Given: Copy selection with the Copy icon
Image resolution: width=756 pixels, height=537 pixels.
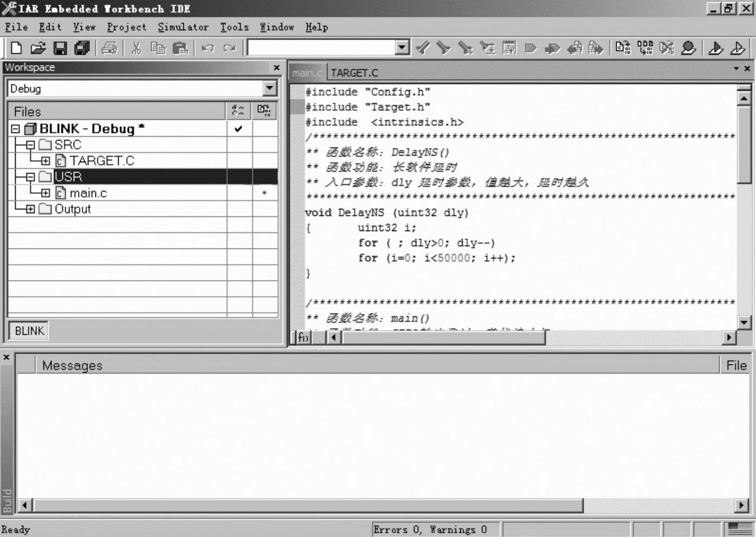Looking at the screenshot, I should click(x=158, y=48).
